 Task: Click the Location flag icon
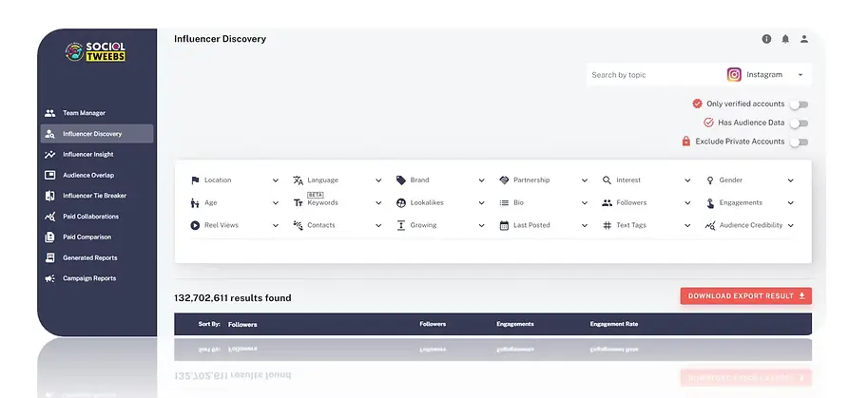coord(195,180)
